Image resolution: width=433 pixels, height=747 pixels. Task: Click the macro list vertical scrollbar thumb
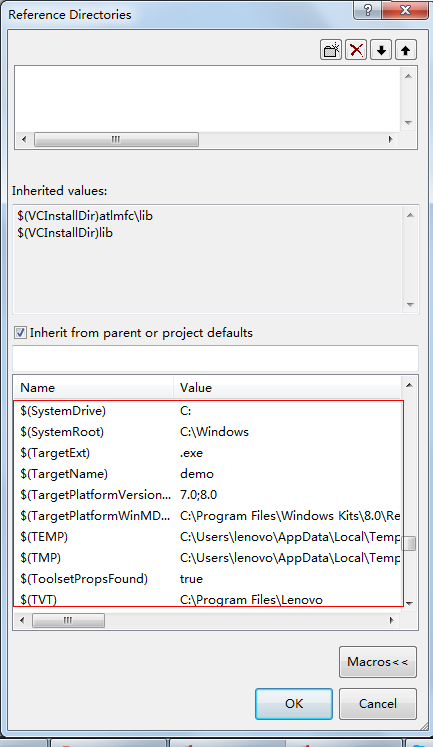coord(409,543)
